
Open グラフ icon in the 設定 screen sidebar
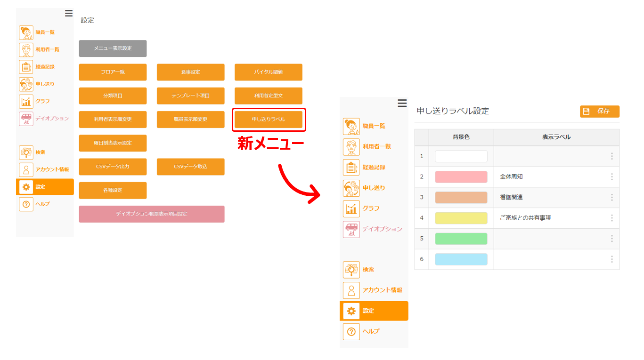[x=26, y=101]
